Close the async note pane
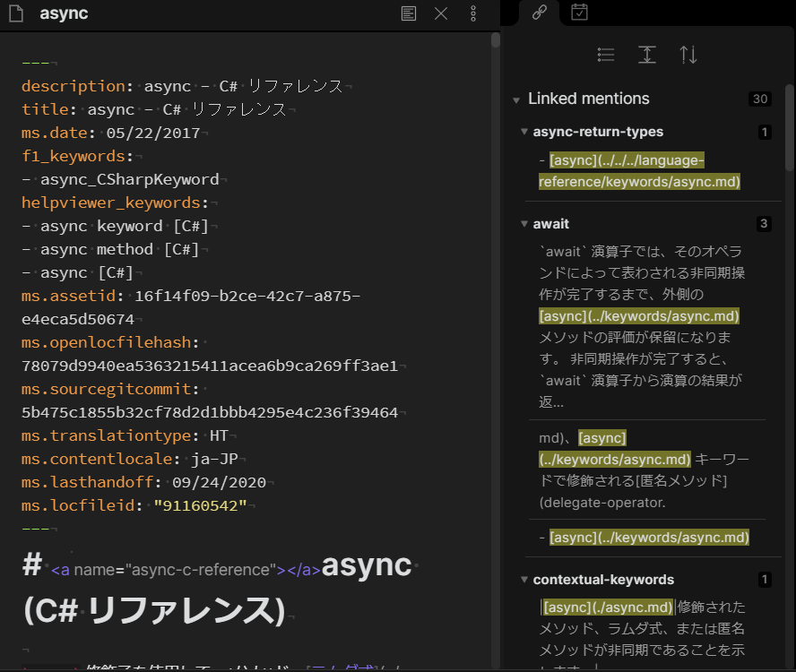This screenshot has height=672, width=796. pos(441,13)
